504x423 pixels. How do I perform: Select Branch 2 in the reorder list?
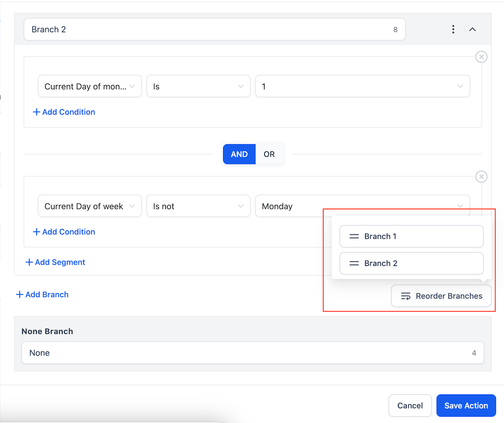[x=411, y=263]
